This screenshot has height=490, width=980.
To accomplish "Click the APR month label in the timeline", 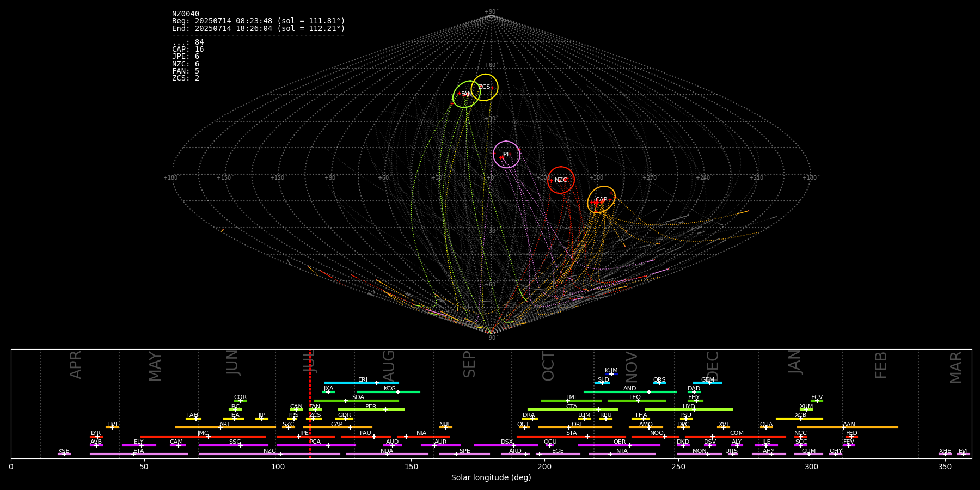I will 76,365.
